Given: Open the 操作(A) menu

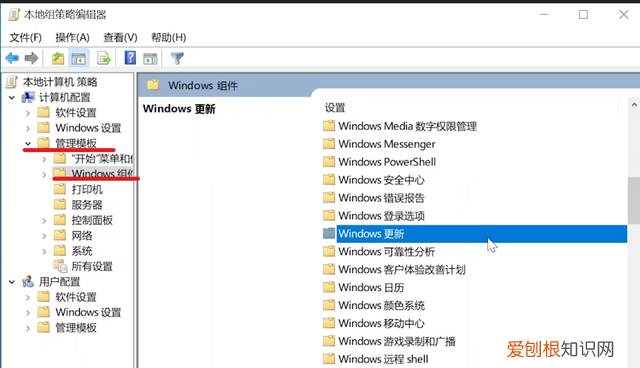Looking at the screenshot, I should pyautogui.click(x=72, y=38).
